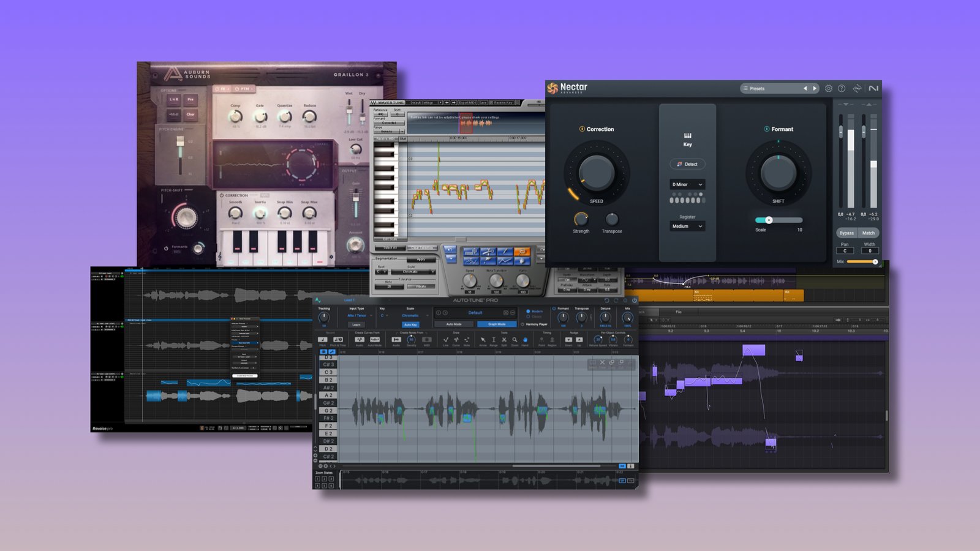Click Auto-Tune undo arrow icon
The width and height of the screenshot is (980, 551).
pos(606,301)
